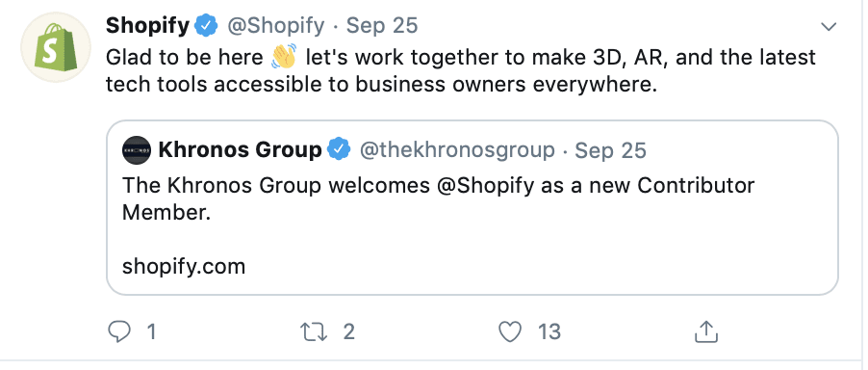Viewport: 868px width, 370px height.
Task: Open the quoted Khronos Group tweet card
Action: tap(472, 208)
